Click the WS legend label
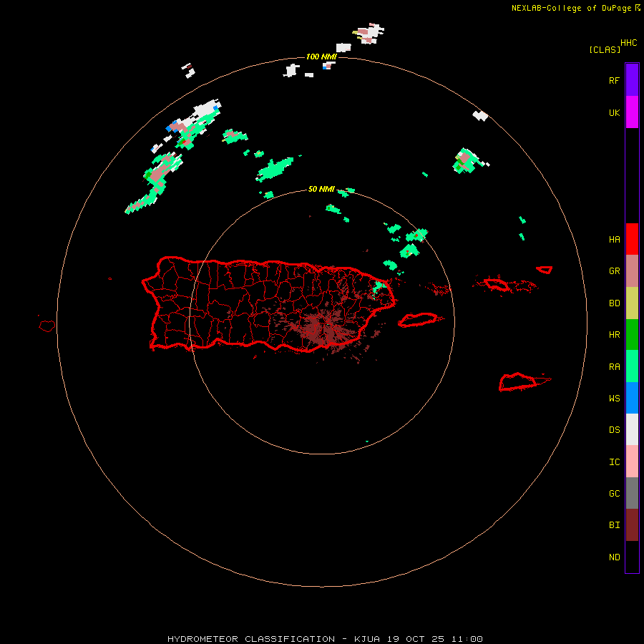 (614, 398)
